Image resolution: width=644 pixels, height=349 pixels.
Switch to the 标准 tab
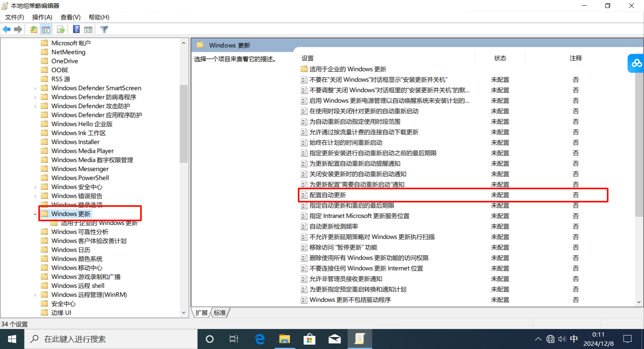point(220,313)
